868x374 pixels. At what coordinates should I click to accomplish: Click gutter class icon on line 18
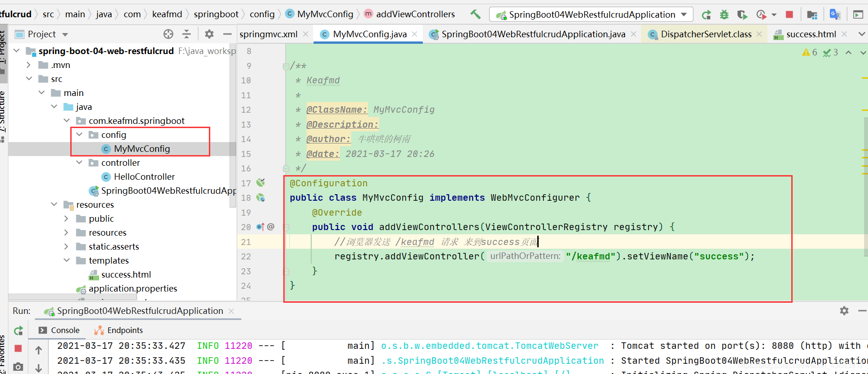click(x=260, y=197)
